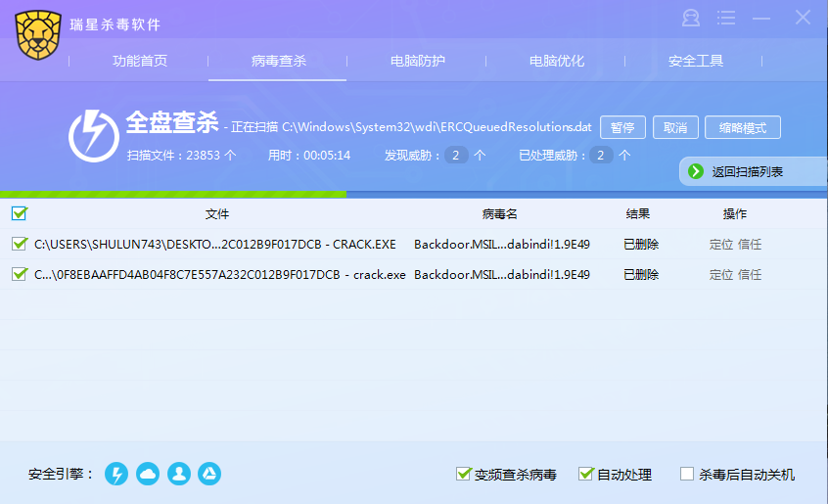
Task: Click 定位 for the CRACK.EXE uppercase row
Action: pos(720,245)
